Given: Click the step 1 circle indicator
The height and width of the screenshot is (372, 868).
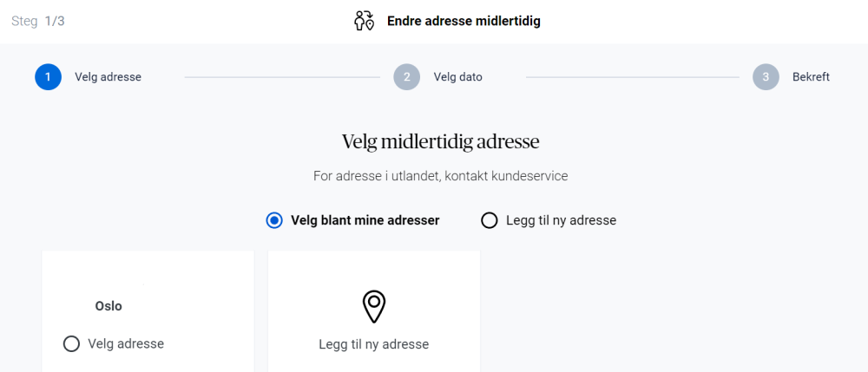Looking at the screenshot, I should [x=48, y=77].
